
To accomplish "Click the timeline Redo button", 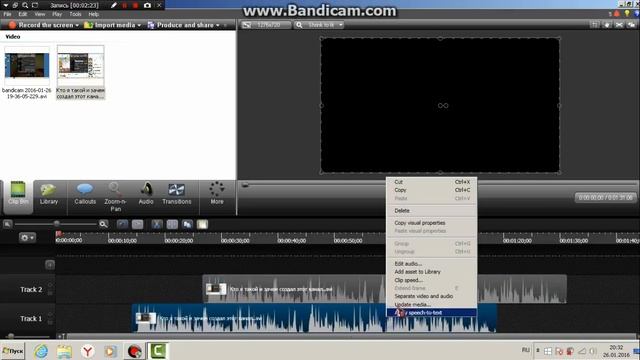I will (x=138, y=224).
